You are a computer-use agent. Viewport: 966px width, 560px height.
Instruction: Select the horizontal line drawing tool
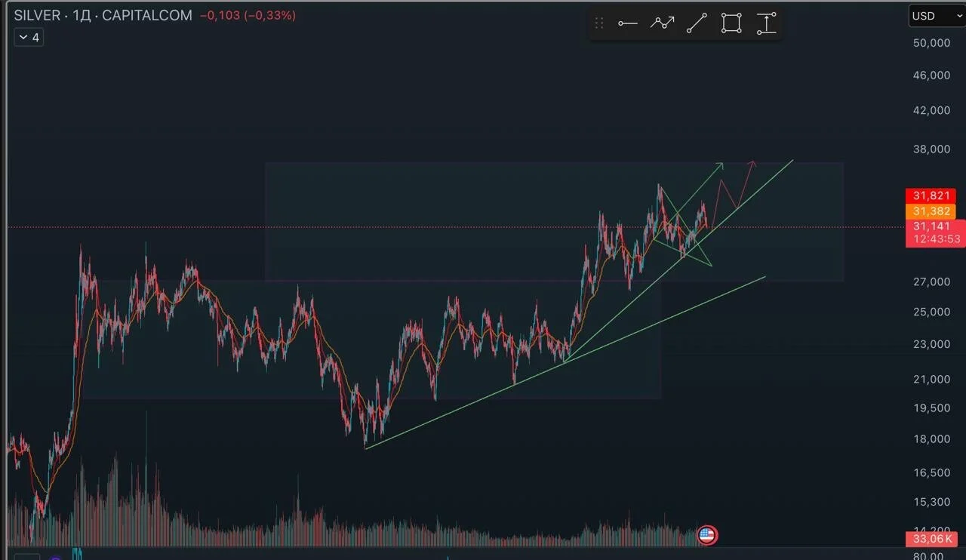tap(628, 23)
